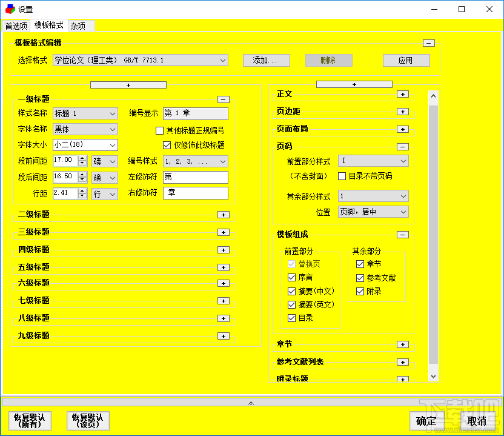Uncheck the 目录 checkbox
504x436 pixels.
coord(291,318)
